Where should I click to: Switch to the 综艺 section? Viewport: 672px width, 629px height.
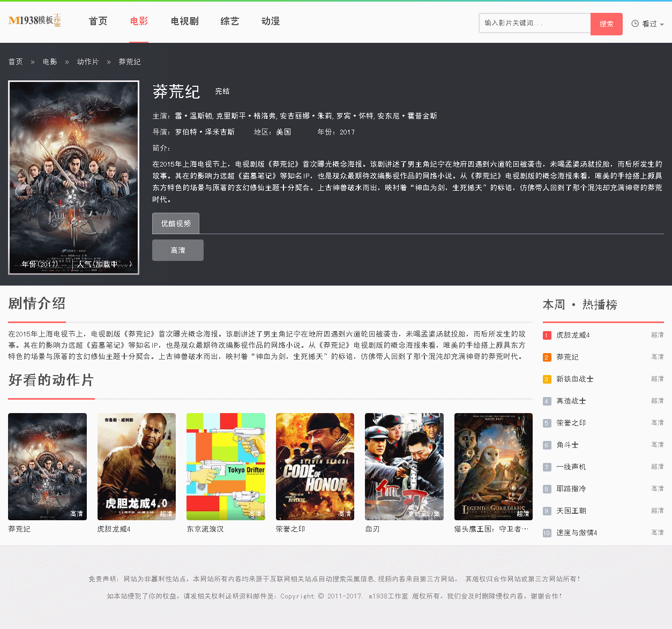point(230,21)
